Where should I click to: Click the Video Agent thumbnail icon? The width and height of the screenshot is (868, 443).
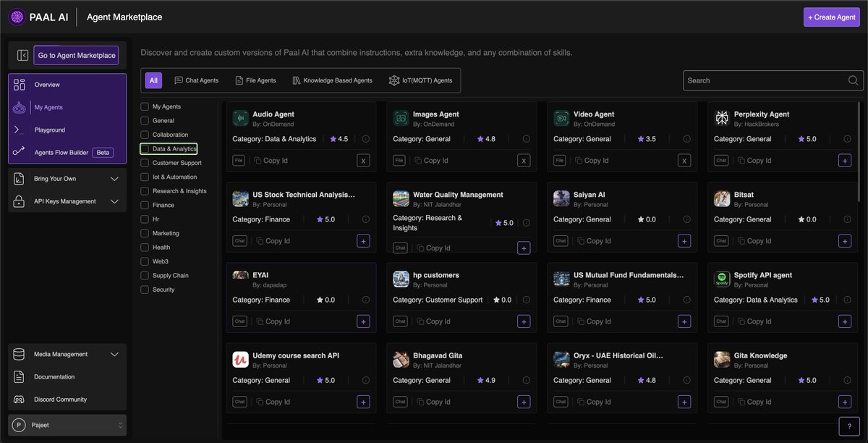point(561,118)
